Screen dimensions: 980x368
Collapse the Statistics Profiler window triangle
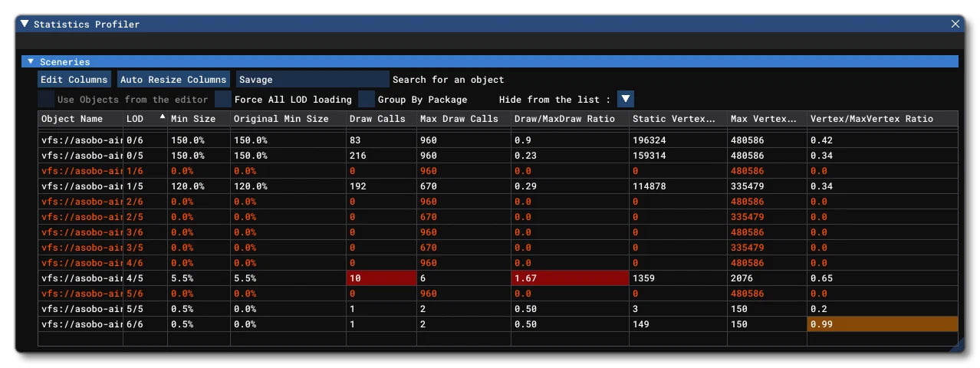tap(25, 24)
